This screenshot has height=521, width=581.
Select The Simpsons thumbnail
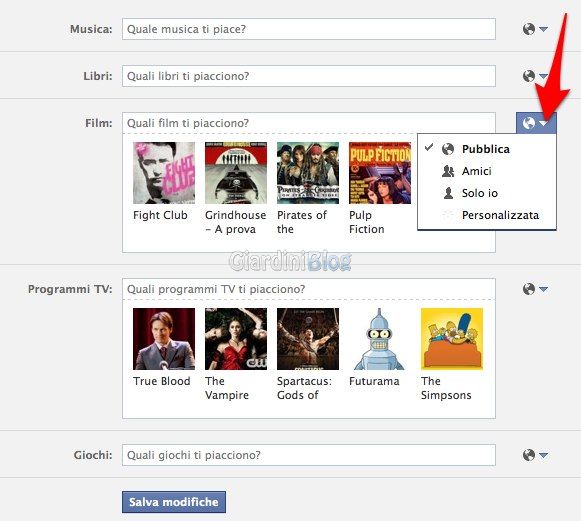tap(452, 339)
